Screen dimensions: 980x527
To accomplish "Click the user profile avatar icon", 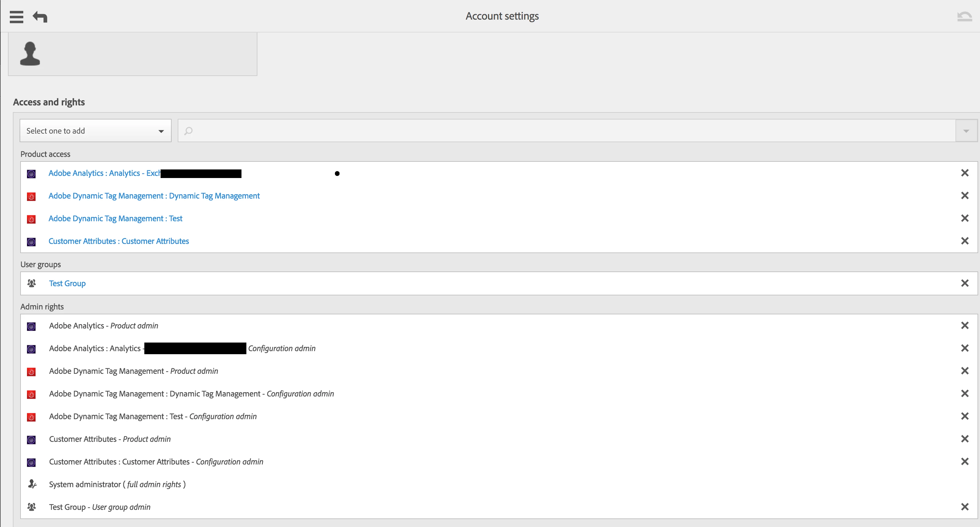I will coord(30,54).
